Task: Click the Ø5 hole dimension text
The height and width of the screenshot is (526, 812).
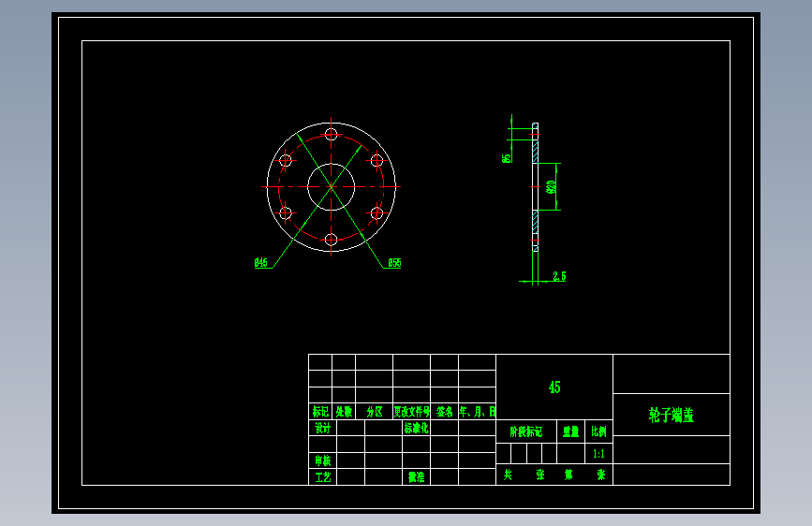Action: pyautogui.click(x=507, y=158)
